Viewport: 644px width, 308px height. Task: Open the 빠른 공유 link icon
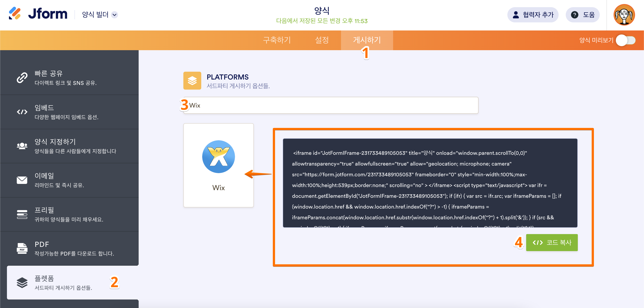coord(22,78)
